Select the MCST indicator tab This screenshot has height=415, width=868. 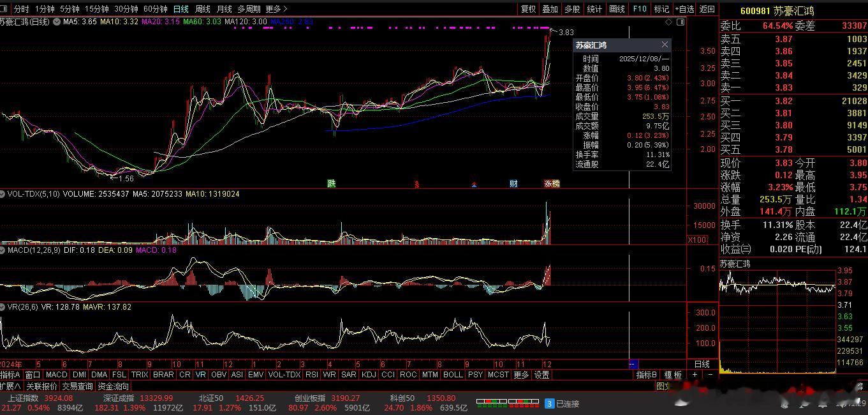pos(498,375)
